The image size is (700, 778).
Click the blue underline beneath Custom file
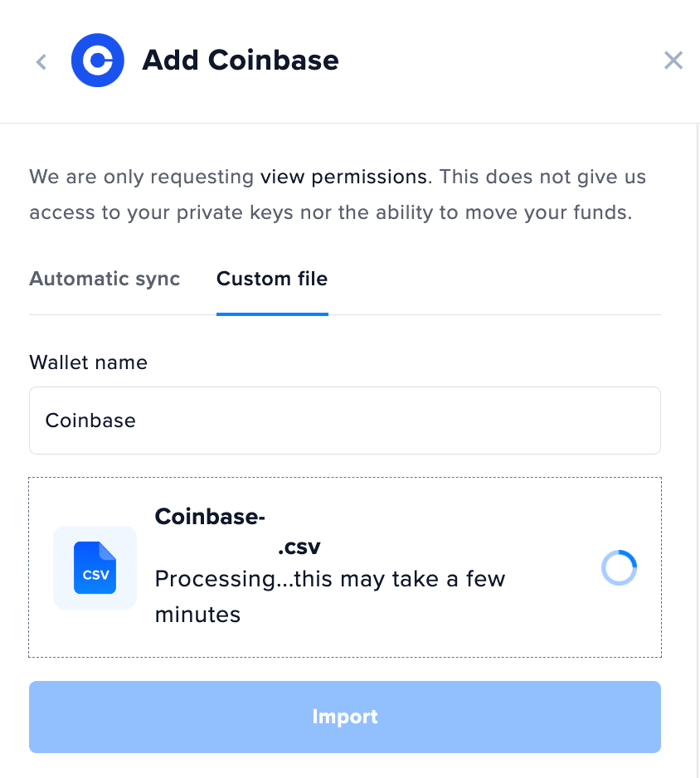(x=272, y=314)
